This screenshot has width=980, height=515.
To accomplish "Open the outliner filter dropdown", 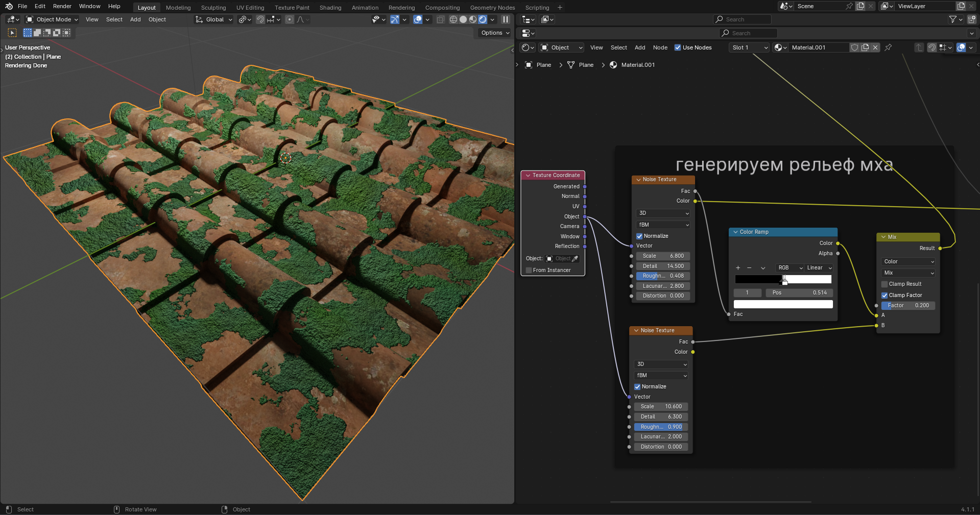I will pyautogui.click(x=955, y=19).
